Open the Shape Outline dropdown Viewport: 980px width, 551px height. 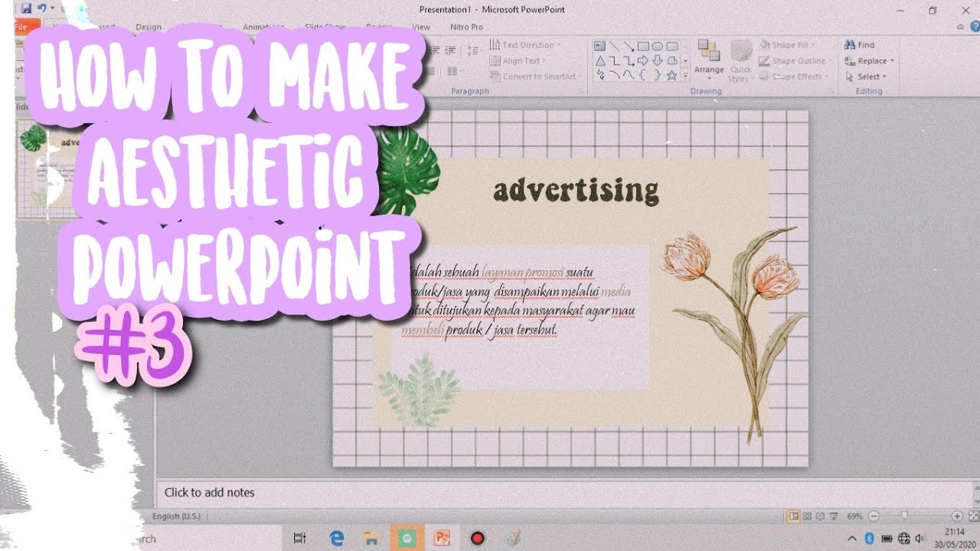pos(795,61)
